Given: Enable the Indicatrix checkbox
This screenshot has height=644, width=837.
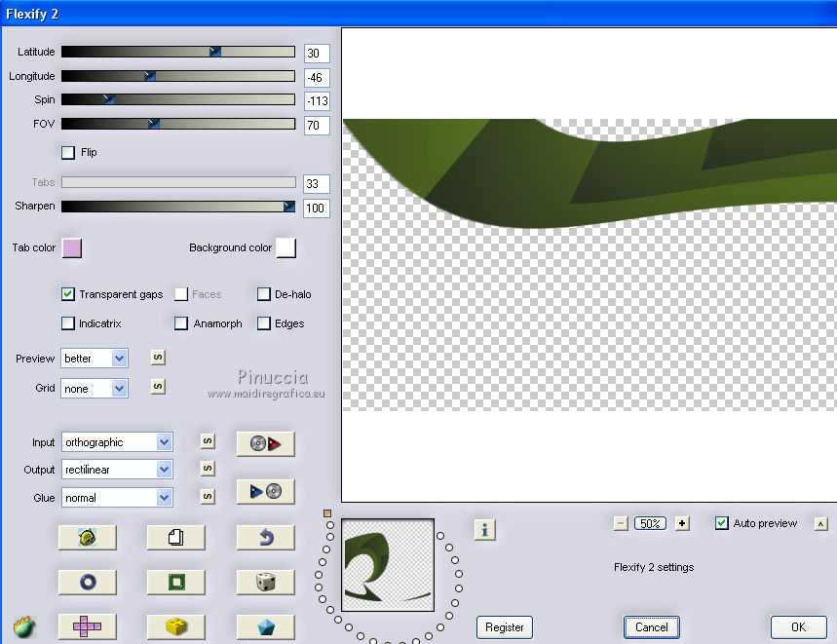Looking at the screenshot, I should 68,323.
